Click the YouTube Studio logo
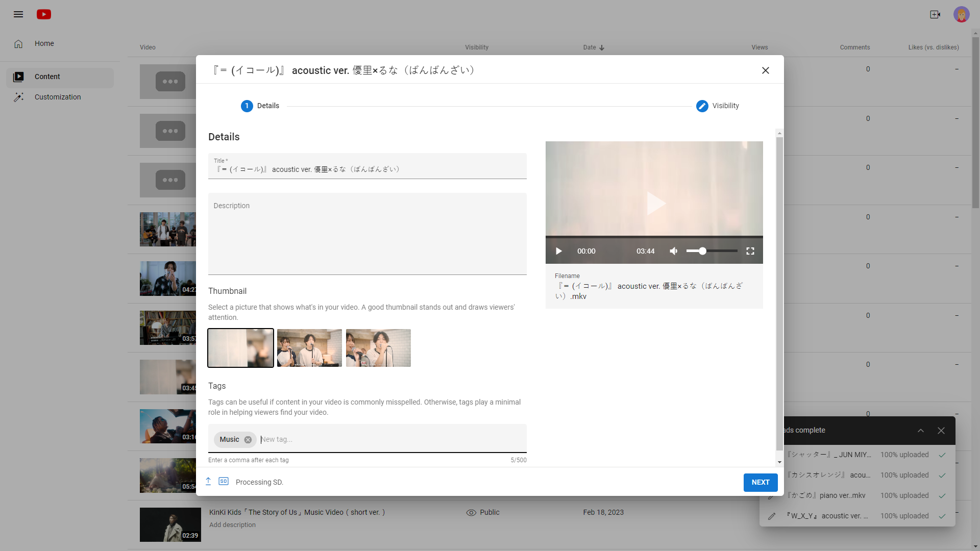 coord(44,14)
